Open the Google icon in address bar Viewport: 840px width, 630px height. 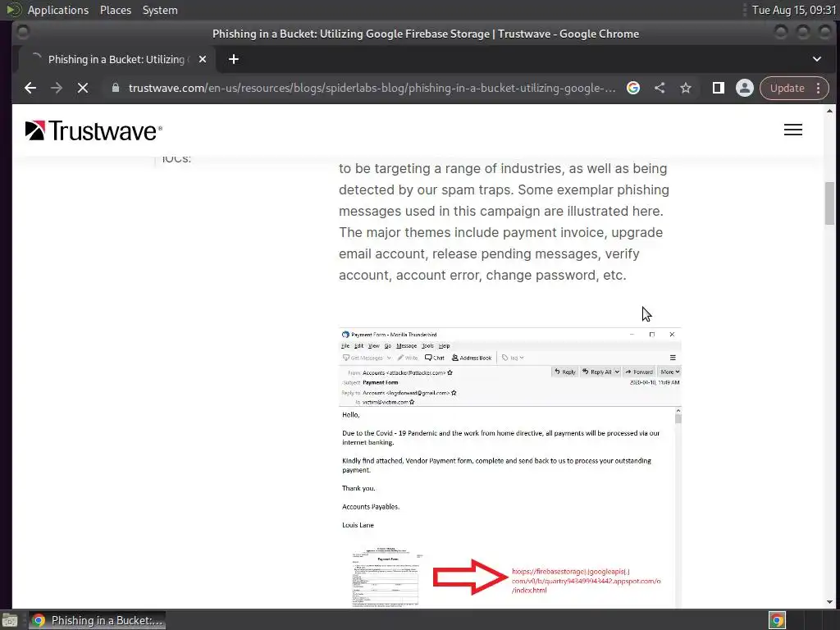(633, 88)
